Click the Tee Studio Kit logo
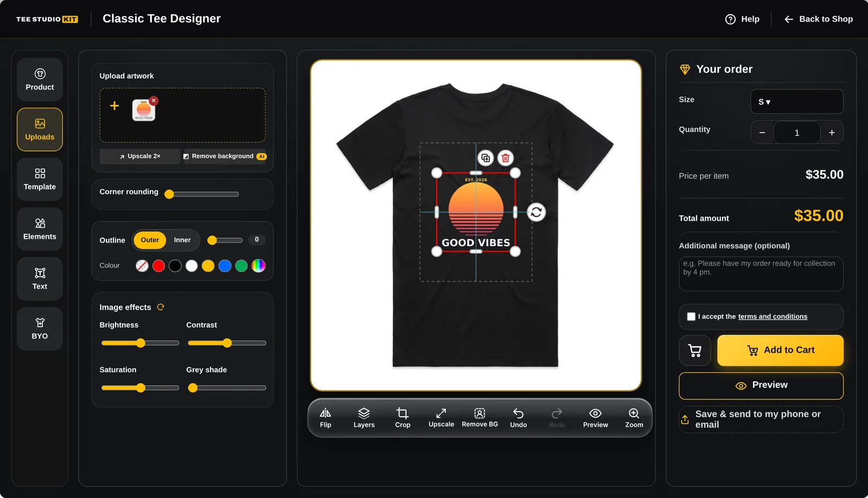 [47, 19]
